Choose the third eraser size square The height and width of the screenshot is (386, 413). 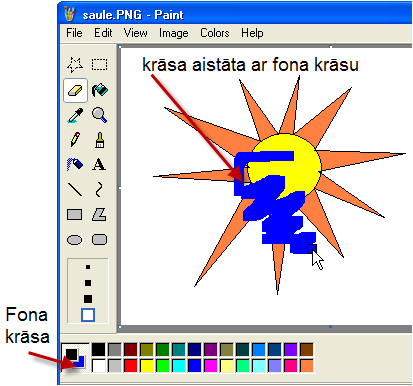88,298
